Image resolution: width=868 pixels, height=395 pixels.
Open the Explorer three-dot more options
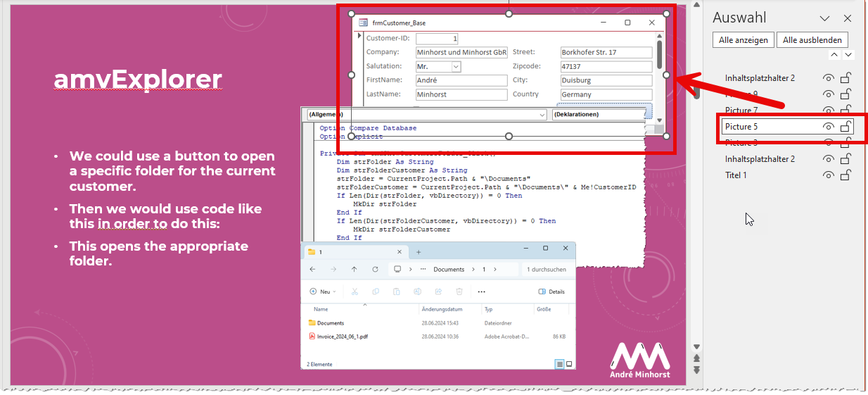(x=481, y=291)
